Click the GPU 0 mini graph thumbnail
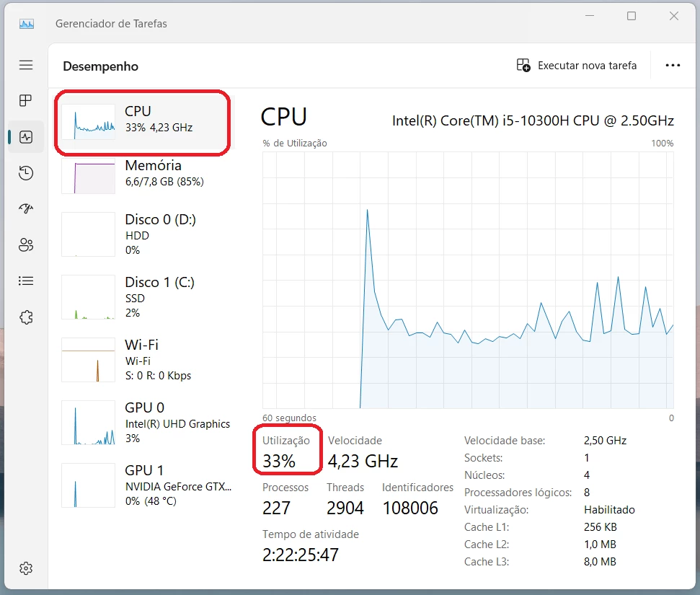Viewport: 700px width, 595px height. [89, 423]
